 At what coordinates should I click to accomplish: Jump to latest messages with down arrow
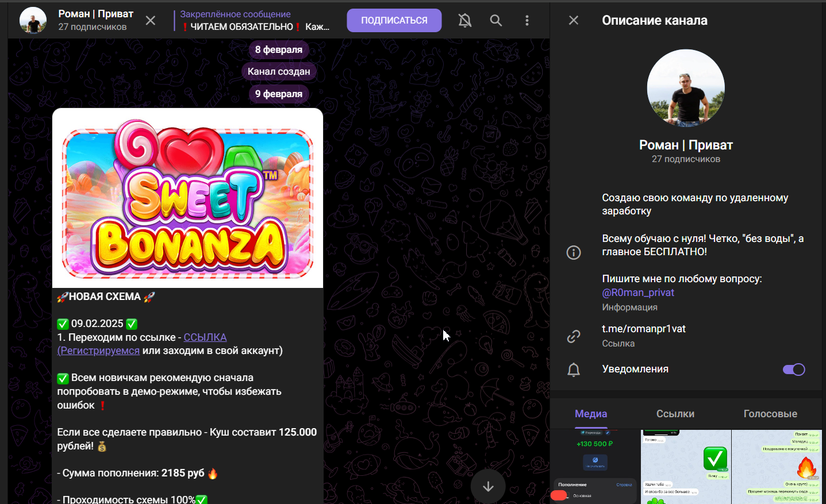[x=488, y=486]
